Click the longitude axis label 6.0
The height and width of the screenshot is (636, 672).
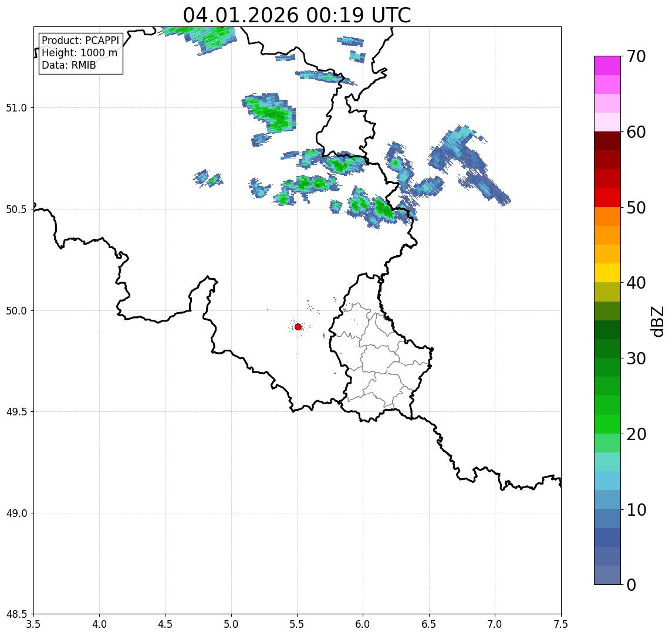tap(363, 624)
